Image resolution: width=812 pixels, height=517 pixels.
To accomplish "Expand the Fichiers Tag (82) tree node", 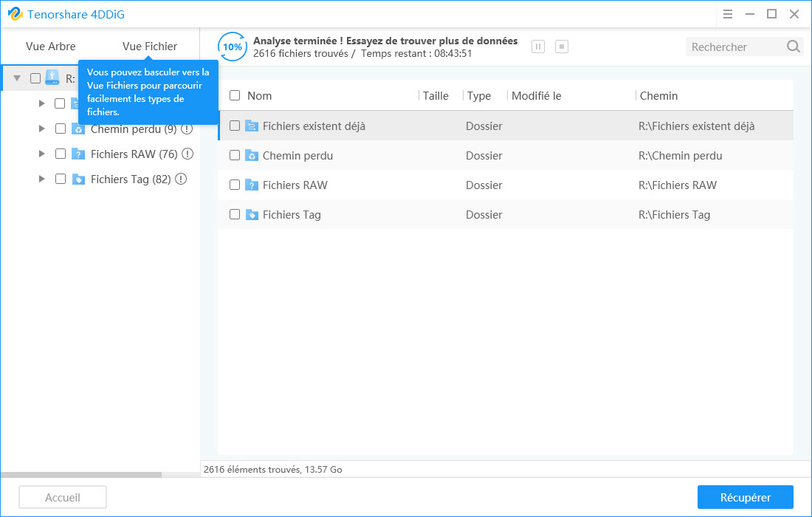I will (x=42, y=179).
